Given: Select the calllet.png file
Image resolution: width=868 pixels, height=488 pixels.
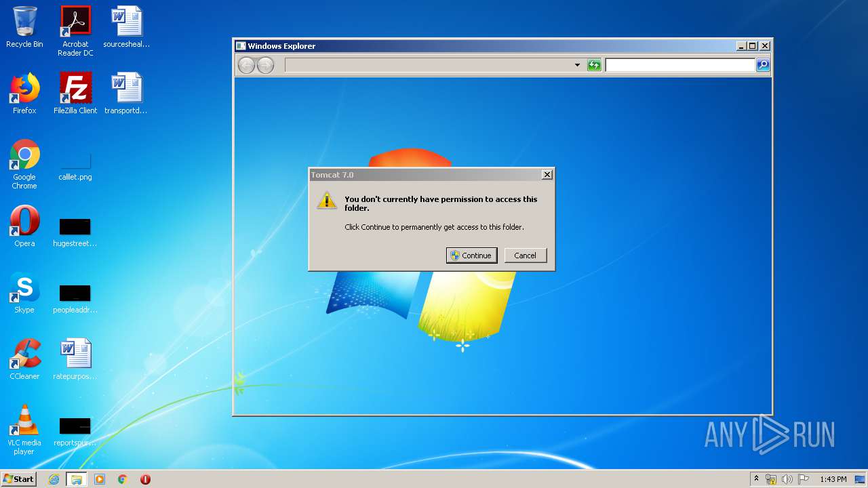Looking at the screenshot, I should pos(75,167).
